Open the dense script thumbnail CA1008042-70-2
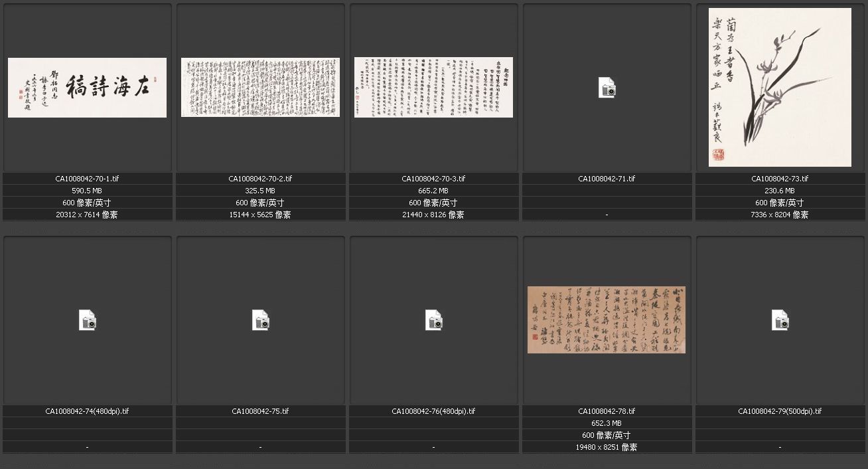This screenshot has height=469, width=868. point(260,88)
